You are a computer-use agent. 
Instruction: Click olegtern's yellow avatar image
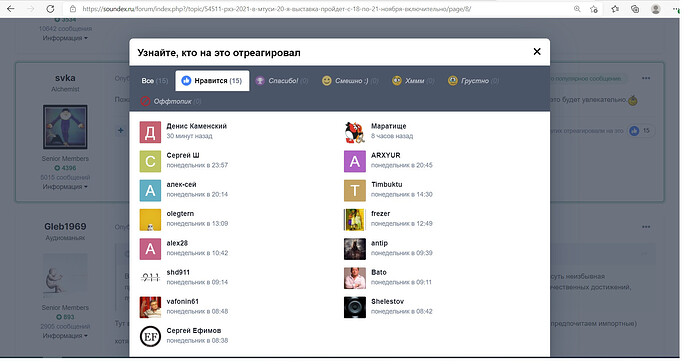tap(150, 220)
